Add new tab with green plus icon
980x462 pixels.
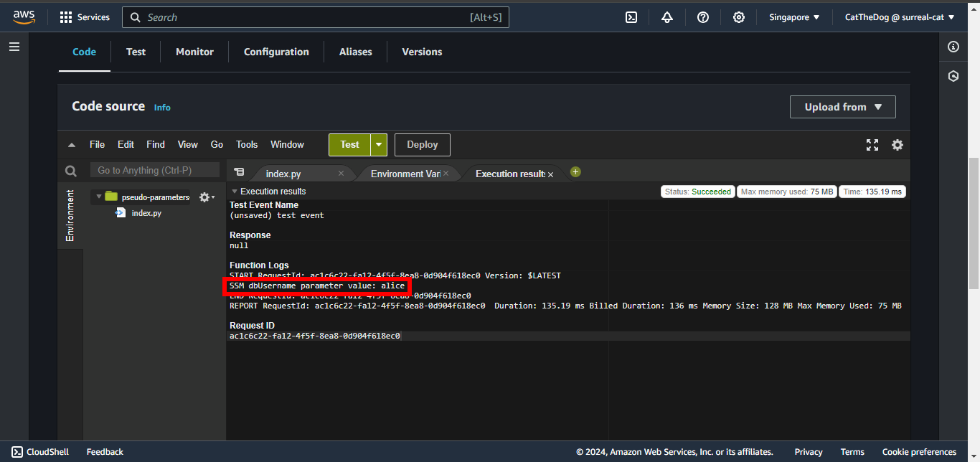pos(575,172)
